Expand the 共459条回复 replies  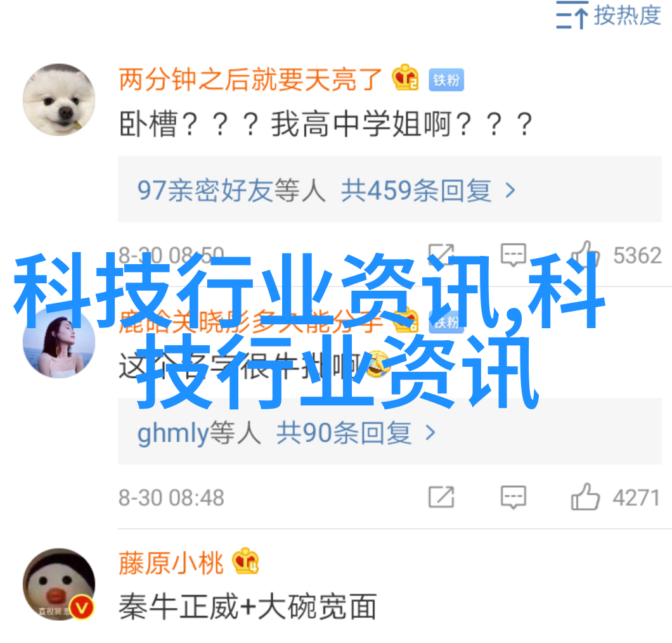point(416,191)
